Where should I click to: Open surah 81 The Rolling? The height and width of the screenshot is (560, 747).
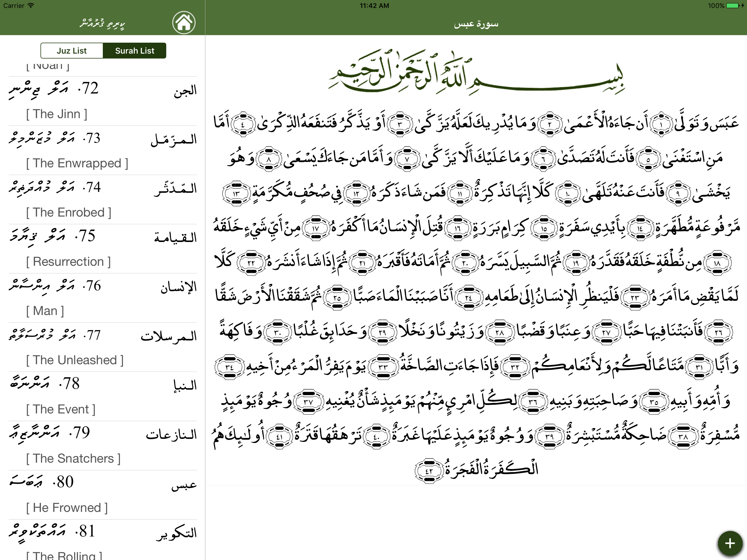coord(103,540)
